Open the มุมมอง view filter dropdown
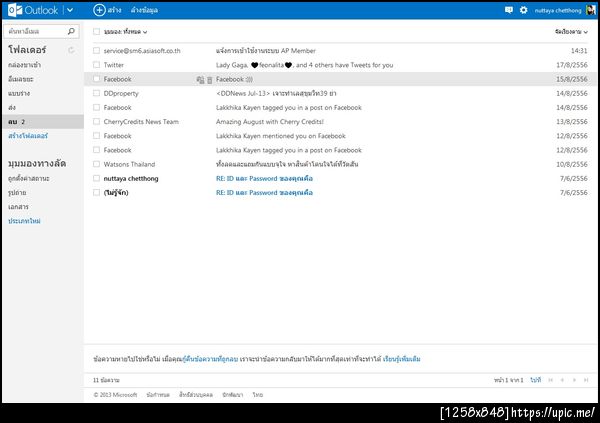 click(126, 32)
